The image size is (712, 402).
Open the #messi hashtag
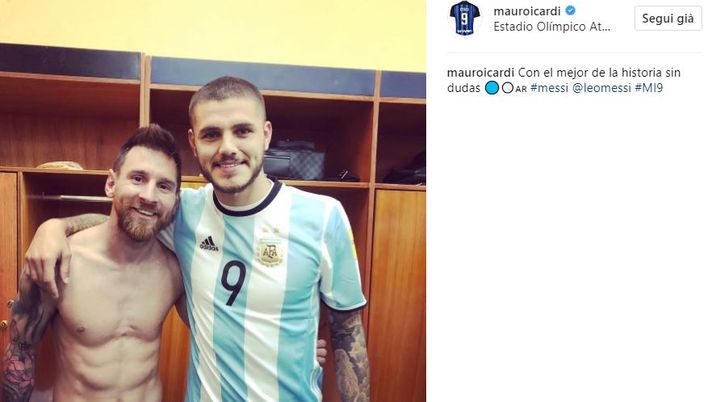click(x=549, y=88)
